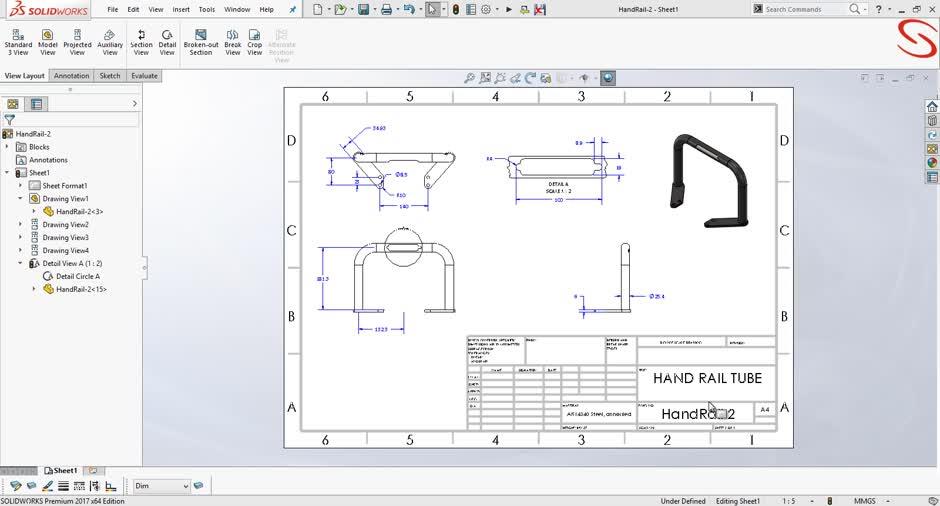
Task: Click the Standard 3 View tool
Action: [x=18, y=41]
